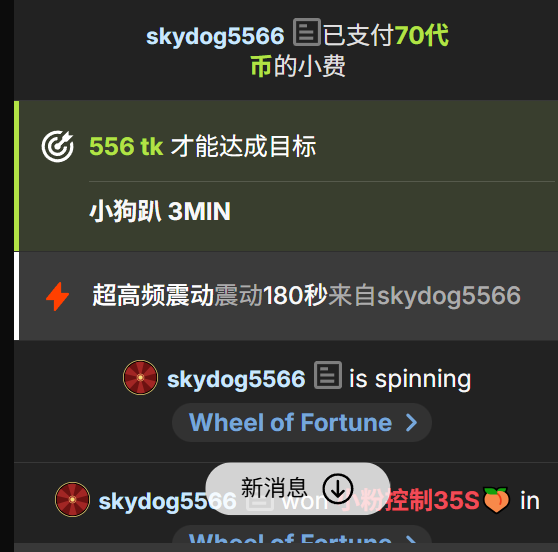Click the note icon in the spinning message
The height and width of the screenshot is (552, 558).
(328, 375)
